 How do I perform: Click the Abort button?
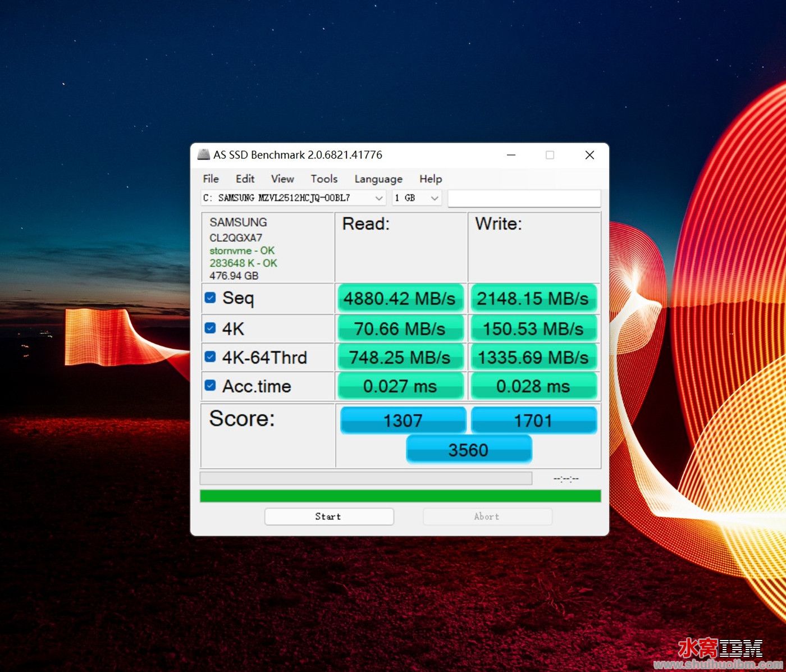pos(487,516)
